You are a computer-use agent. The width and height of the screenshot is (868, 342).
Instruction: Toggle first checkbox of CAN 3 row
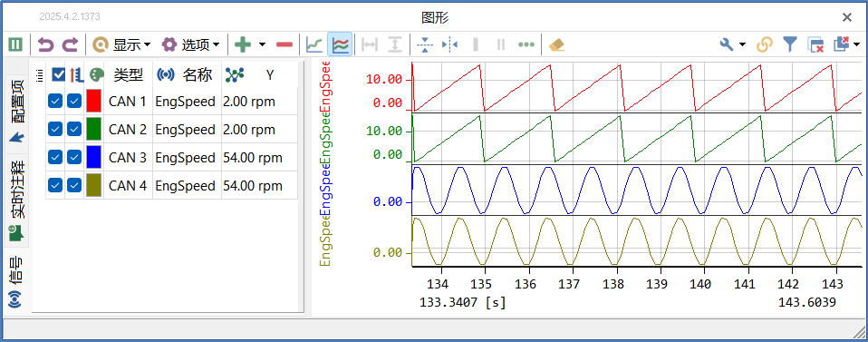[x=54, y=158]
